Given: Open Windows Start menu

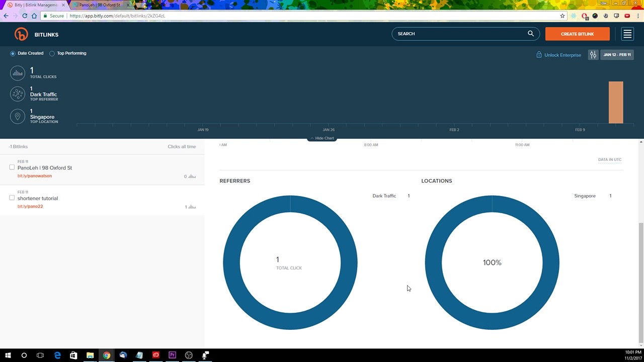Looking at the screenshot, I should [x=8, y=355].
